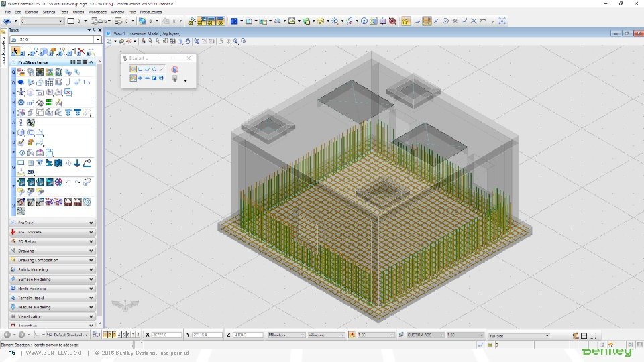The width and height of the screenshot is (644, 362).
Task: Click the J-shaped hook bar icon in row W
Action: click(68, 82)
